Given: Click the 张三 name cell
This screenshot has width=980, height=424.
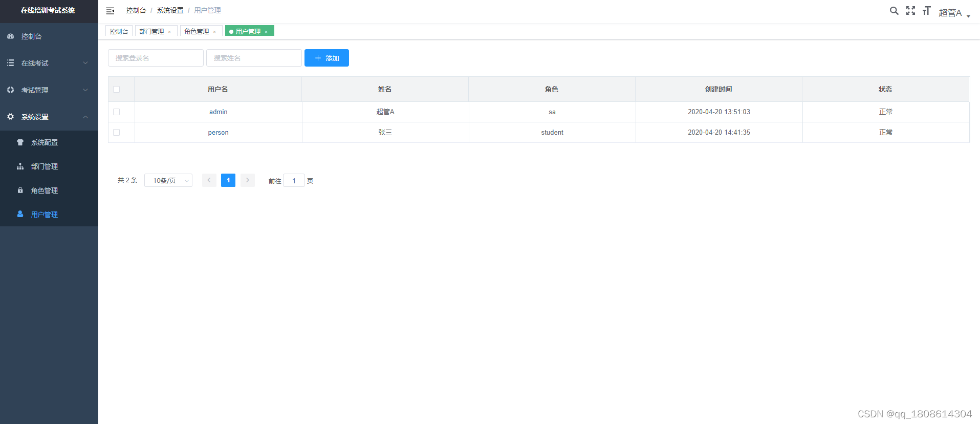Looking at the screenshot, I should 385,132.
